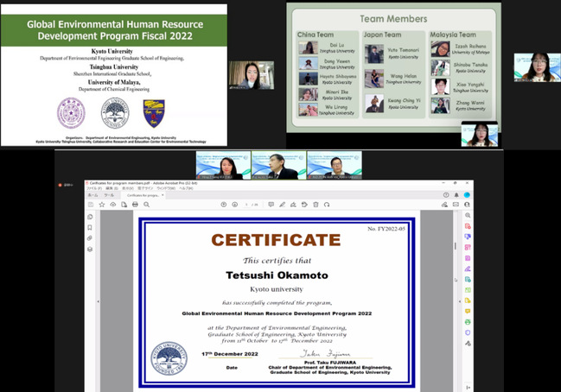This screenshot has width=561, height=392.
Task: Click the magnifier at the top of the right pane
Action: pos(468,215)
